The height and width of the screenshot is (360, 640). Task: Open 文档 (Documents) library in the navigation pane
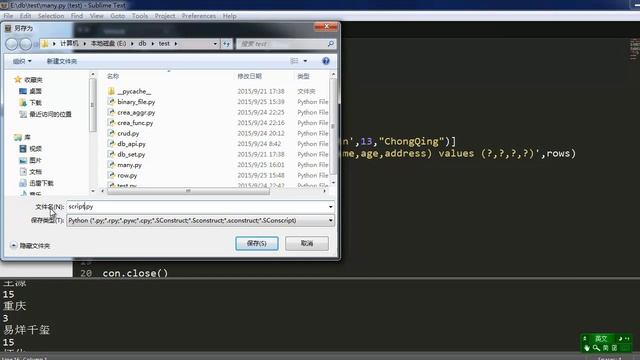pyautogui.click(x=30, y=171)
